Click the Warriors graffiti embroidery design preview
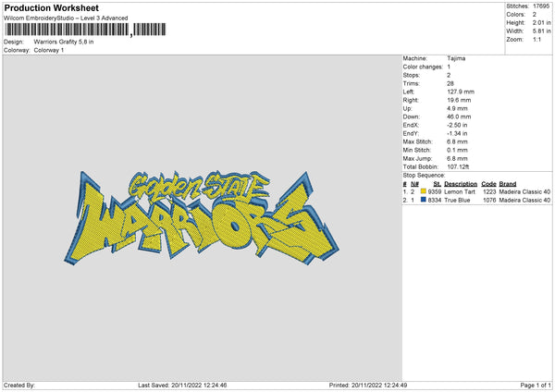Viewport: 555px width, 392px height. (x=202, y=218)
